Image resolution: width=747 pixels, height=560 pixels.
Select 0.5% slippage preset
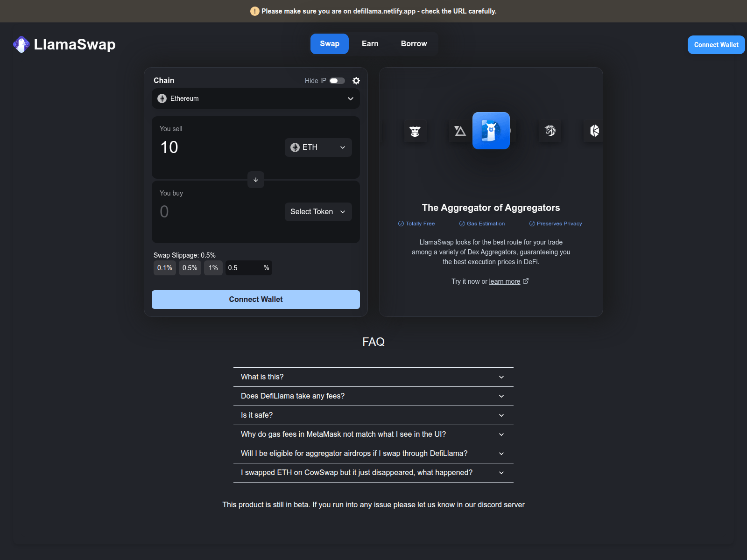(x=190, y=268)
